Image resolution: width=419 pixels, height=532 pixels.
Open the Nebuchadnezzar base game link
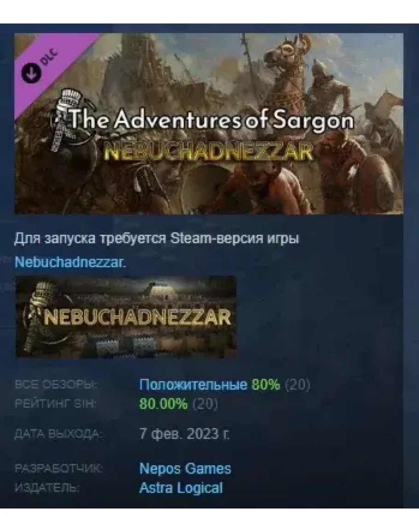click(x=70, y=262)
